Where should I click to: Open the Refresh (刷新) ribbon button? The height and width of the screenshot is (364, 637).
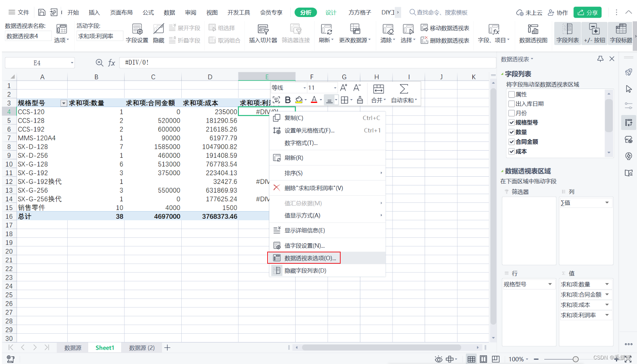click(326, 33)
